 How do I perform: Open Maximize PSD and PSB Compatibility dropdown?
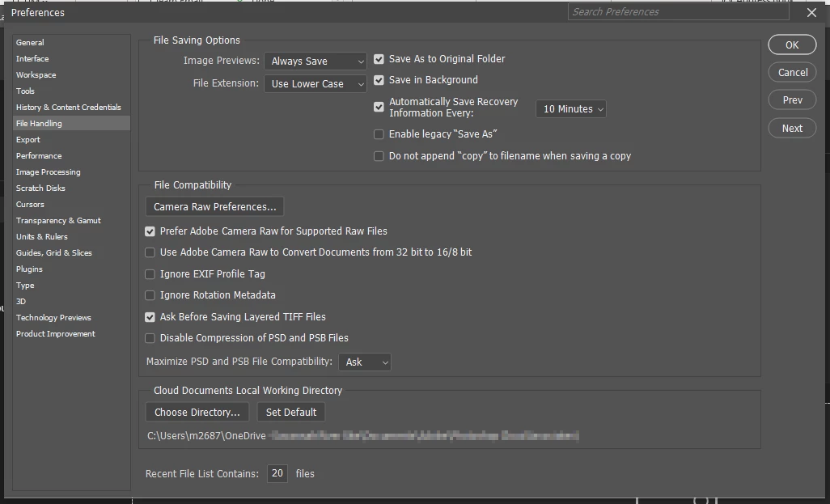(364, 362)
